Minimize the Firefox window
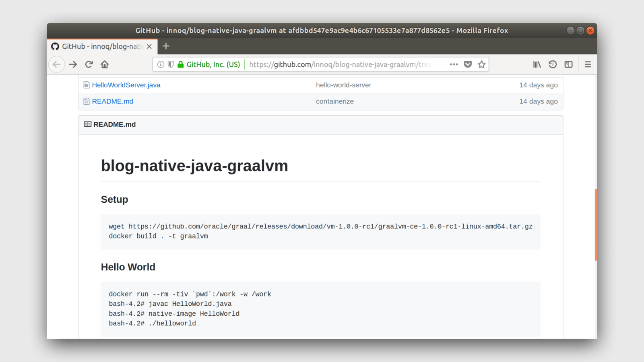 570,31
